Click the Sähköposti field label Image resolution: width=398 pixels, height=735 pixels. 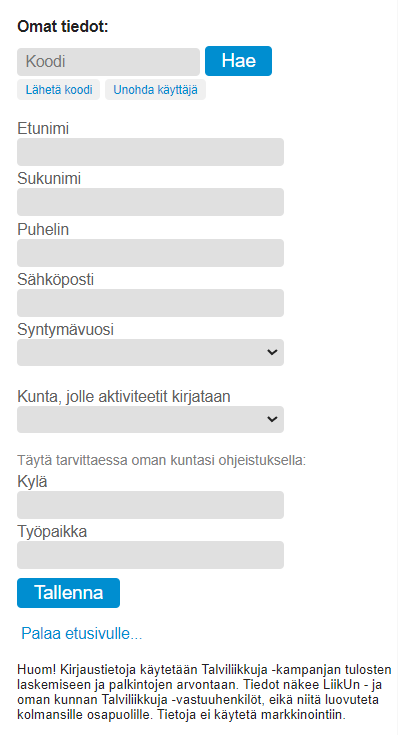click(55, 279)
